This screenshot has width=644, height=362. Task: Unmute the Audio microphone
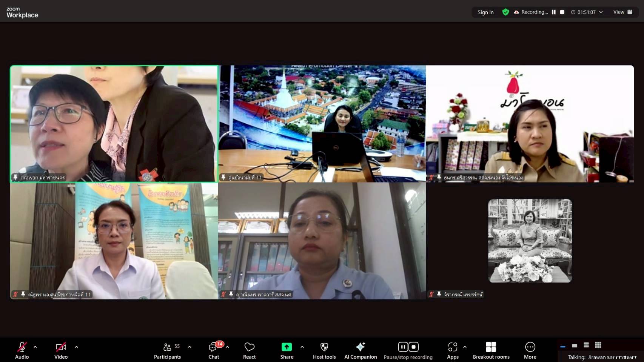pyautogui.click(x=22, y=350)
